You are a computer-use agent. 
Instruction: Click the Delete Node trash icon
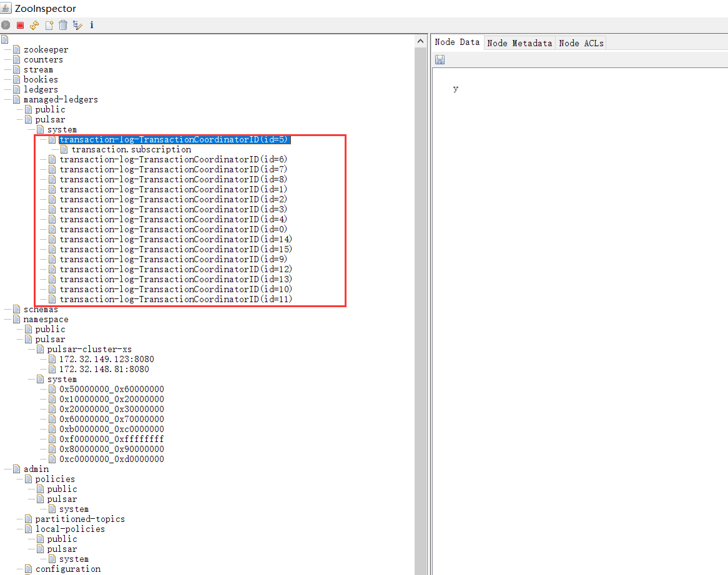point(63,25)
